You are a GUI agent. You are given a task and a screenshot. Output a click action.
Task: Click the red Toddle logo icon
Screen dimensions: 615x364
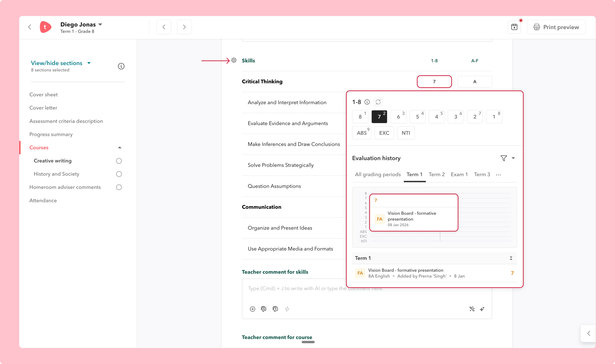[x=45, y=27]
